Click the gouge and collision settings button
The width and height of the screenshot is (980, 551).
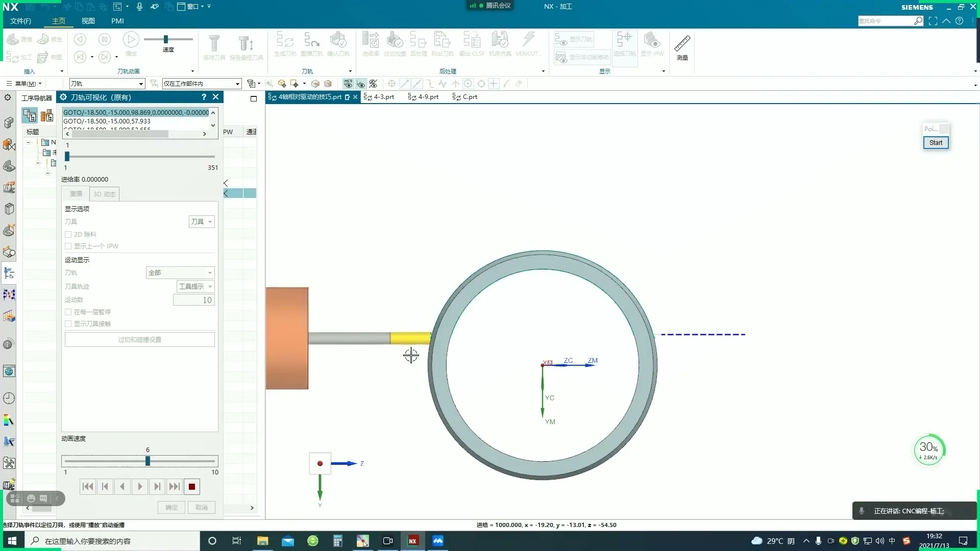coord(139,340)
